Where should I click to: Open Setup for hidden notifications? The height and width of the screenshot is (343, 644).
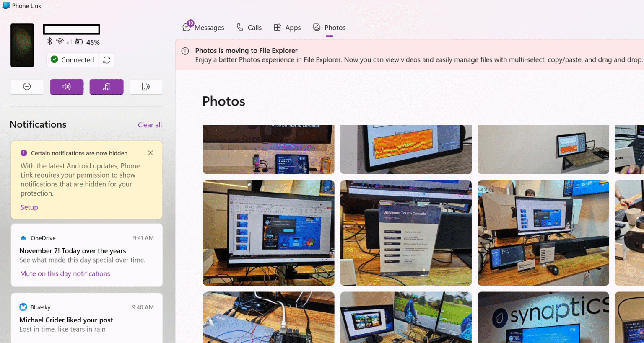click(29, 207)
